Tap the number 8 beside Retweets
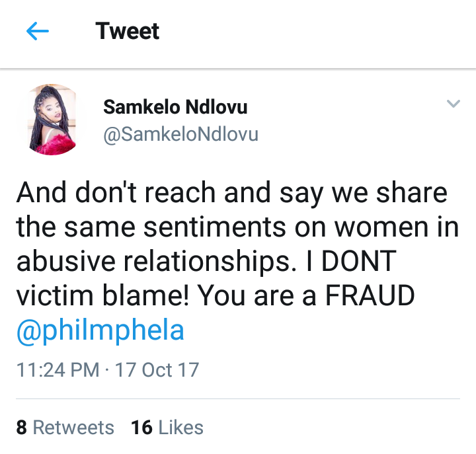 point(22,428)
